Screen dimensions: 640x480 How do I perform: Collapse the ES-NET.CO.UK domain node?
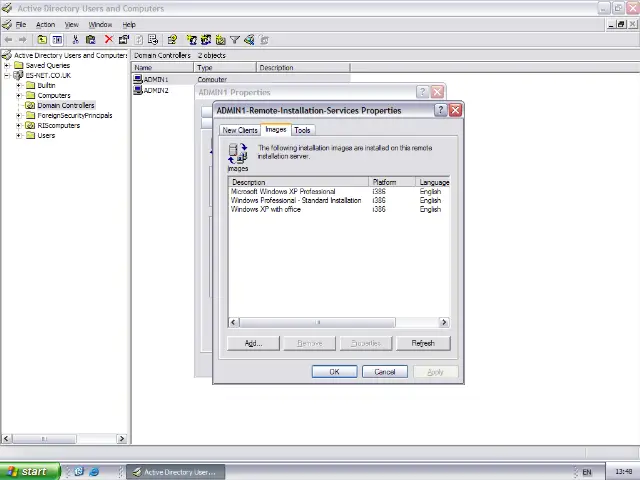coord(7,76)
